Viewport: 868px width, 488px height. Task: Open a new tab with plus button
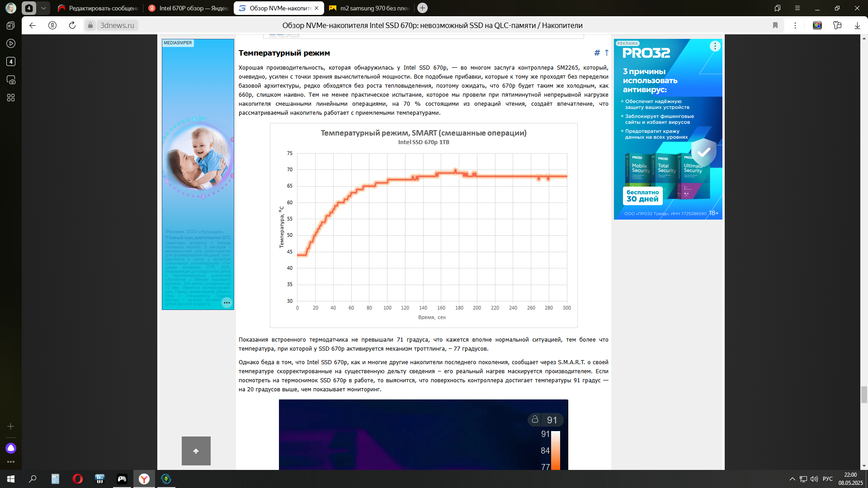click(422, 8)
